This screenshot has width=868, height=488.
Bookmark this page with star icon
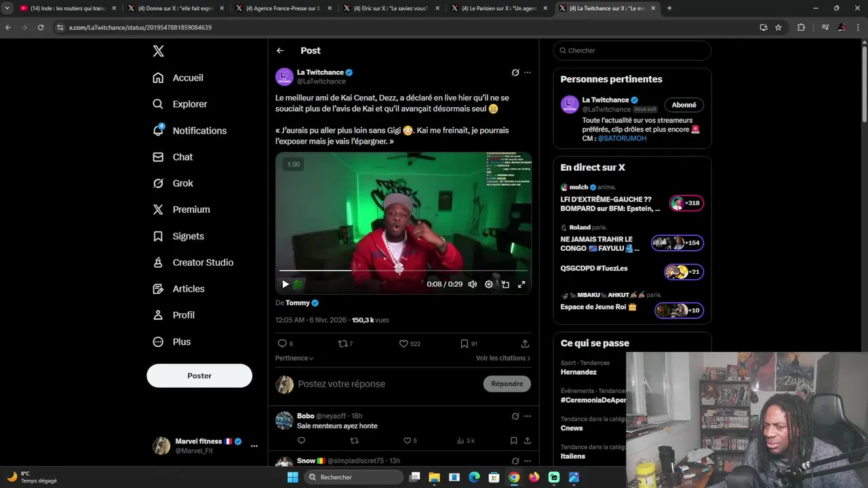point(778,27)
